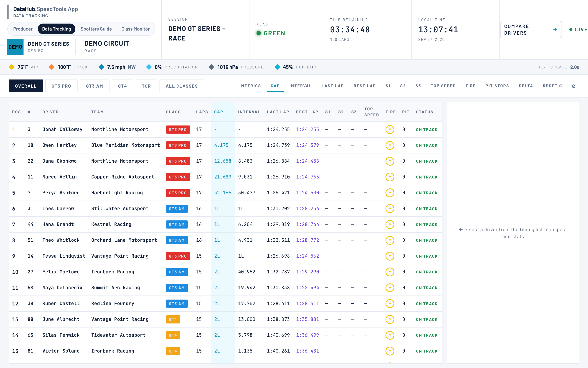Select the Overall standings filter
This screenshot has height=368, width=588.
(x=26, y=86)
